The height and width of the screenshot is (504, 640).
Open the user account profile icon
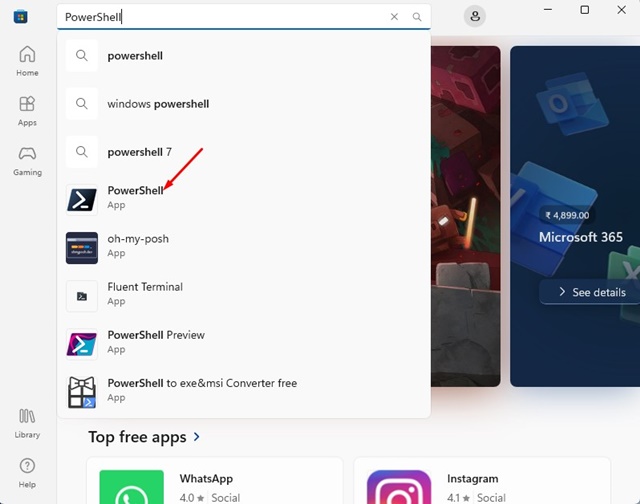coord(475,17)
